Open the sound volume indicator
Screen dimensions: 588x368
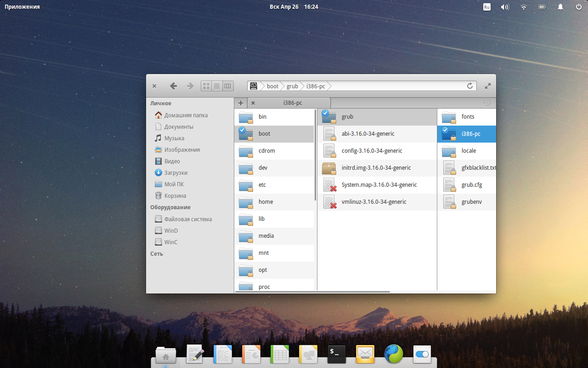click(x=505, y=7)
